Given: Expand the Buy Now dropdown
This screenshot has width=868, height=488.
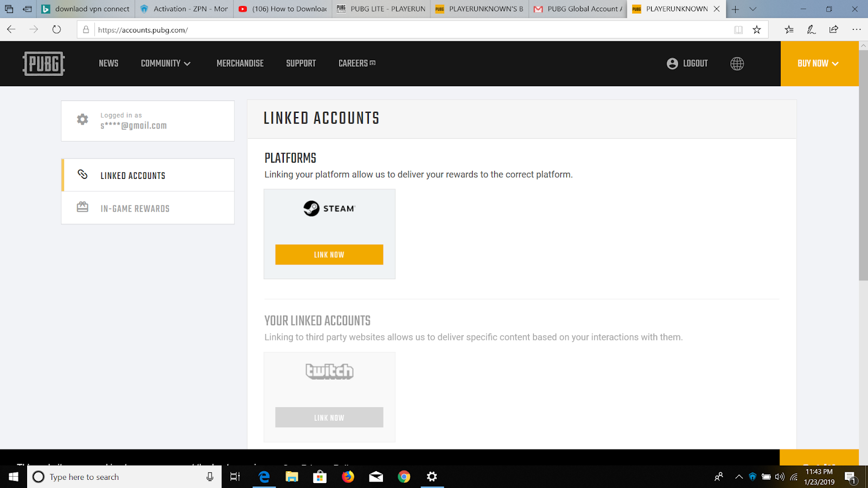Looking at the screenshot, I should point(819,63).
